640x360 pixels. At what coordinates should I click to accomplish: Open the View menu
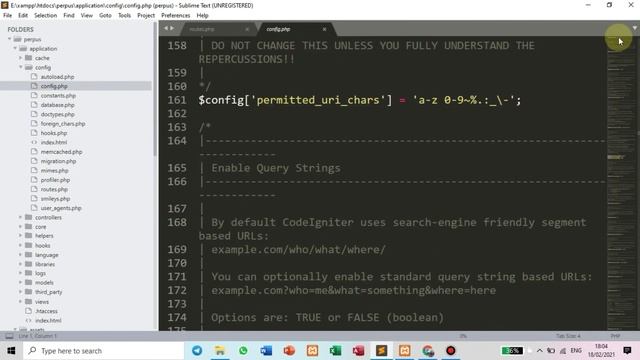(87, 15)
